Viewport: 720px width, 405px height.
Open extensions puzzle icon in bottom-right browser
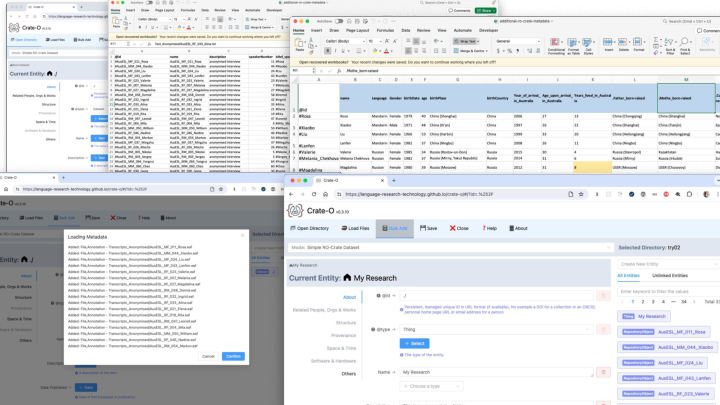pos(689,194)
